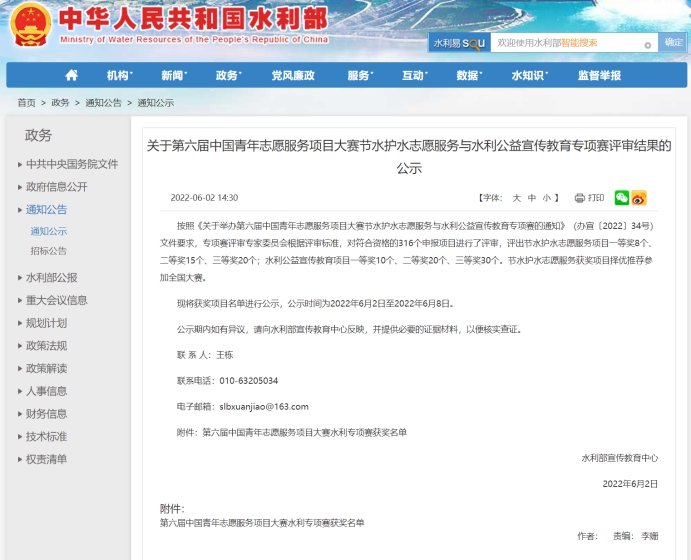This screenshot has height=560, width=691.
Task: Expand 政府信息公开 sidebar section
Action: tap(56, 187)
